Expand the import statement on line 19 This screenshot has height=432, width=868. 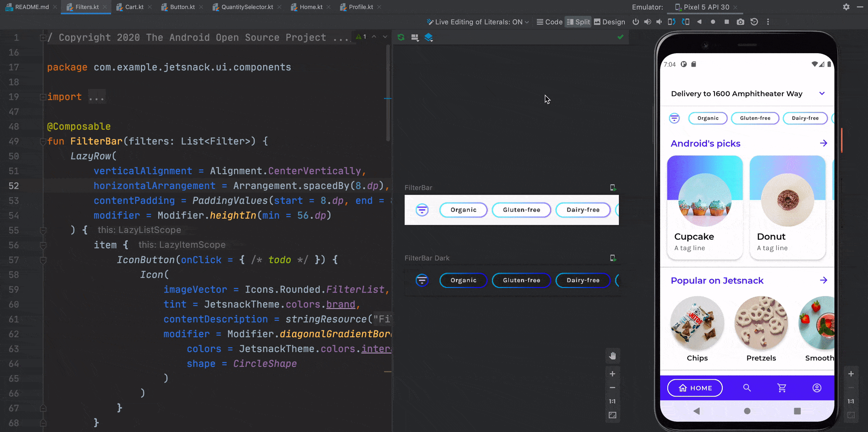coord(42,96)
